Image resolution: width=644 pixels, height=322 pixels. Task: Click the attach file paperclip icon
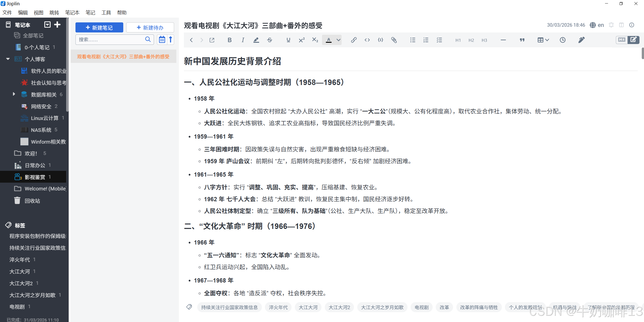(x=394, y=40)
